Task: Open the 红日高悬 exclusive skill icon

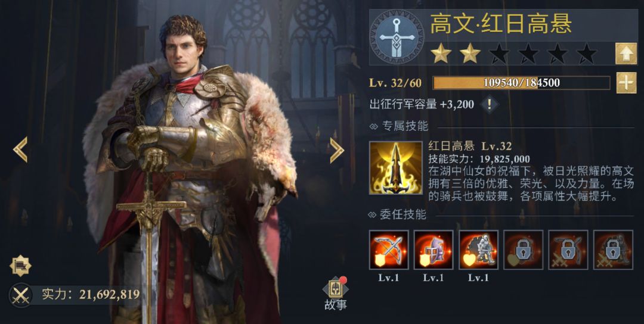Action: pos(396,168)
